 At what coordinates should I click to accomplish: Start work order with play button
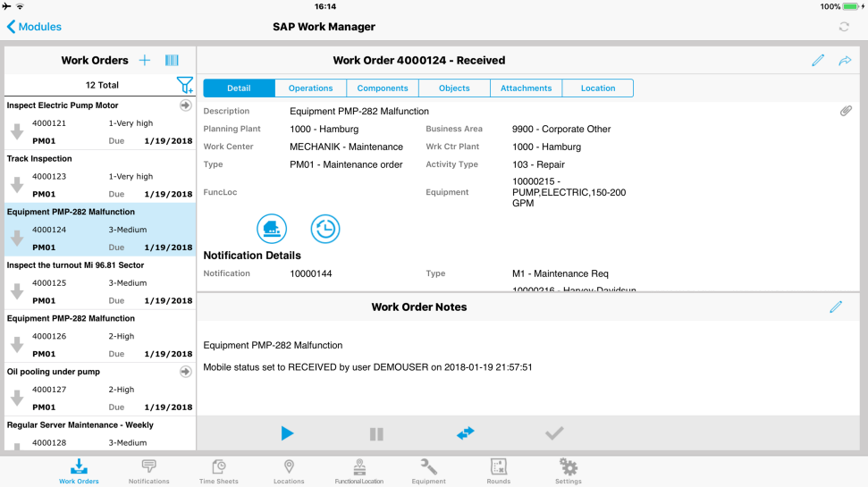(287, 433)
